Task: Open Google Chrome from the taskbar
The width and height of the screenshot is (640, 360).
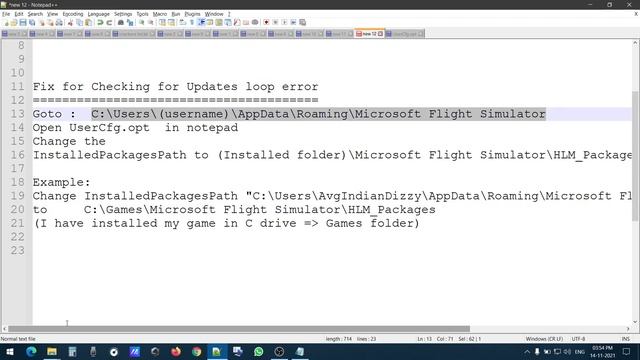Action: (196, 351)
